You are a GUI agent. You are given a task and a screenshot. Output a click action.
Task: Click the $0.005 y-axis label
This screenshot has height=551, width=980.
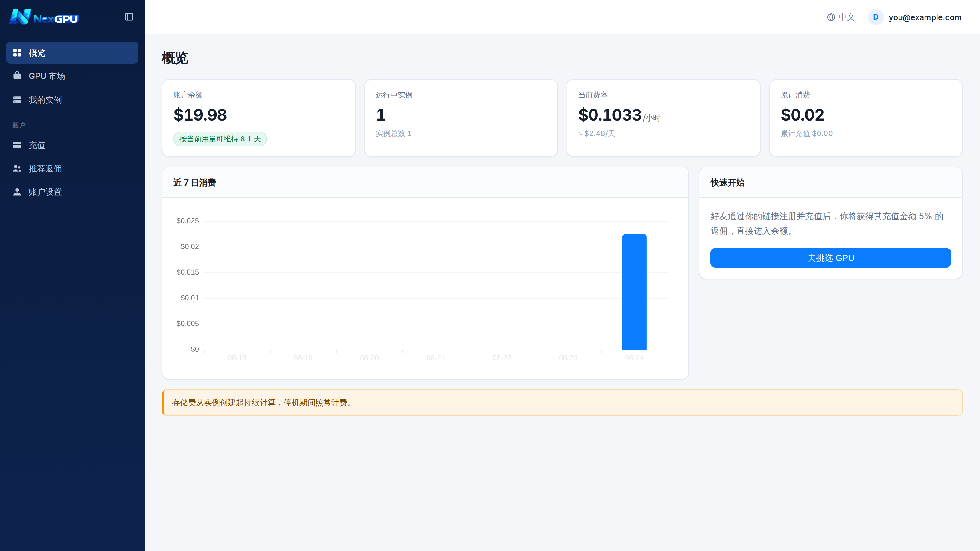(187, 324)
